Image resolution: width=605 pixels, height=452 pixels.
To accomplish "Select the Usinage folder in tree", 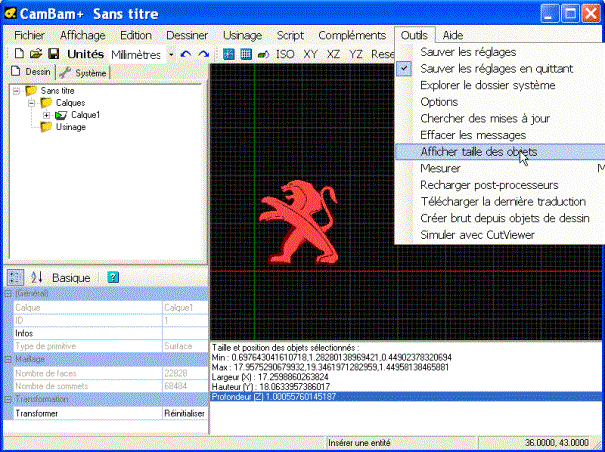I will (x=71, y=127).
